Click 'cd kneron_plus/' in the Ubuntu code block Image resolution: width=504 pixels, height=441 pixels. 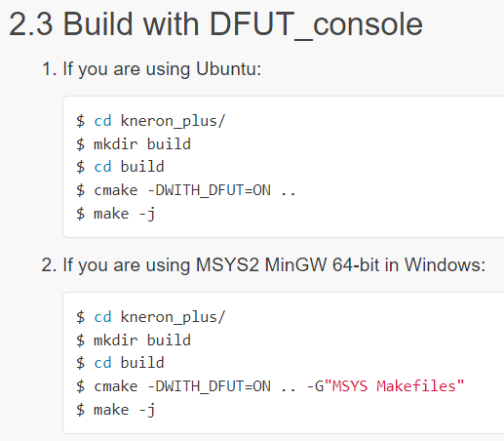(x=160, y=121)
